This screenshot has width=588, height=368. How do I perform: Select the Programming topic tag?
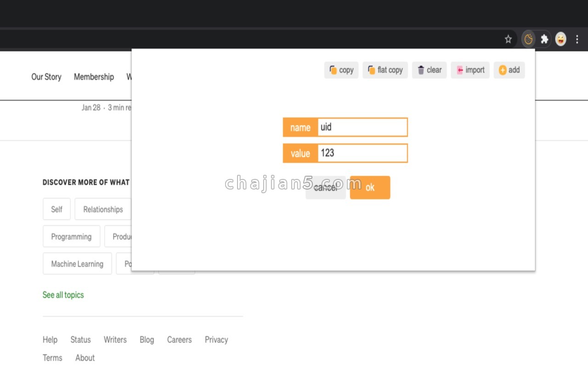click(71, 236)
